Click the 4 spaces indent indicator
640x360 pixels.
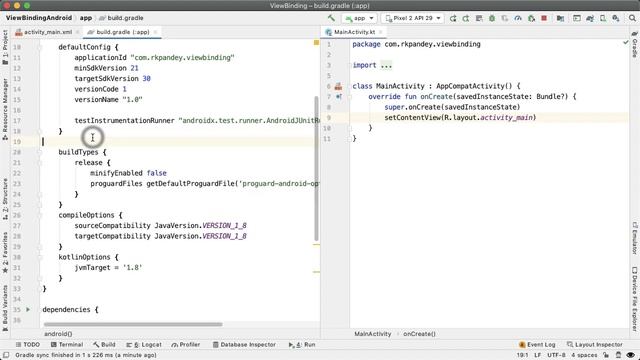(x=584, y=355)
